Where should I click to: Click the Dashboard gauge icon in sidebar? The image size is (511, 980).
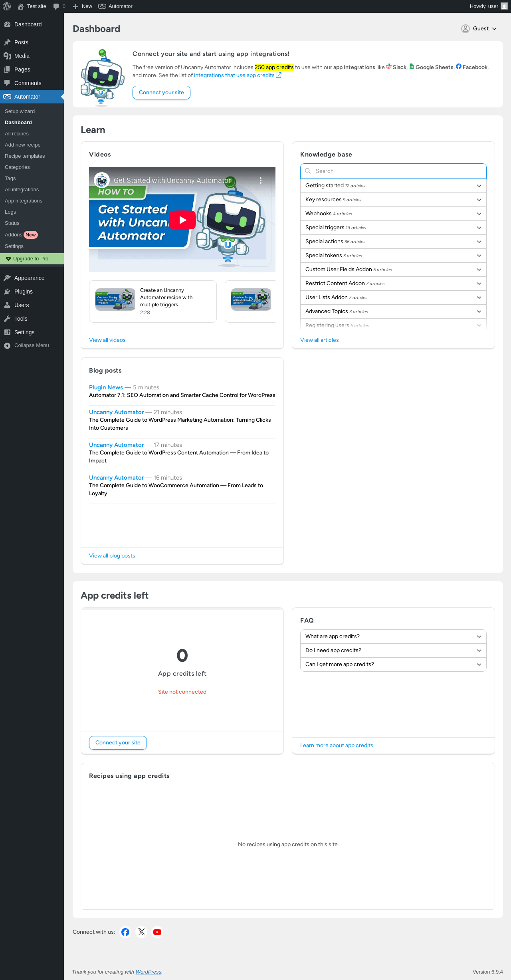tap(7, 24)
